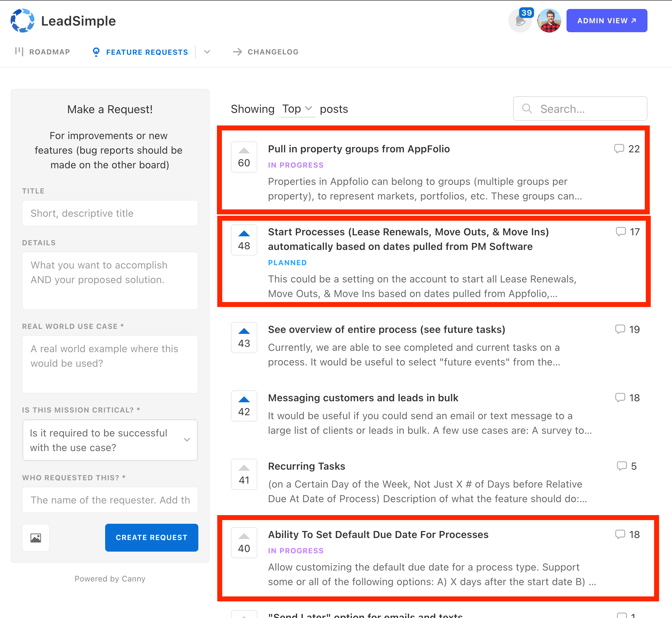Open the Top sort dropdown
The width and height of the screenshot is (672, 618).
pyautogui.click(x=297, y=109)
